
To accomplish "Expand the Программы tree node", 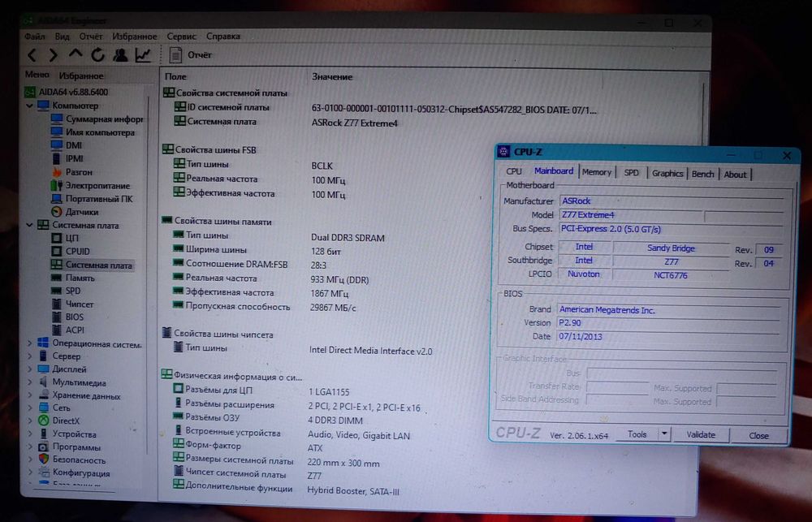I will pos(29,447).
